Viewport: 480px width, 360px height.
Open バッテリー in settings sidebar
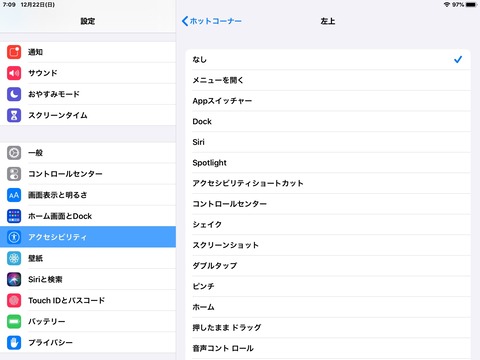point(88,321)
